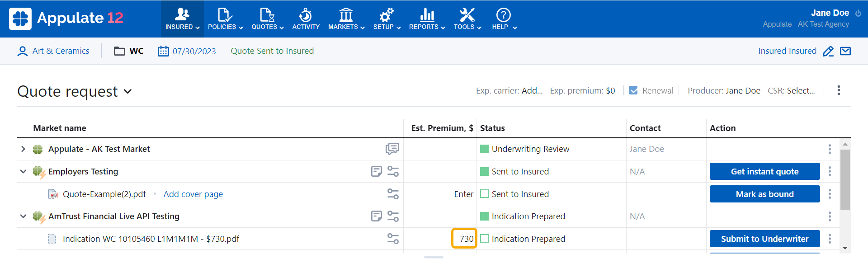Viewport: 868px width, 268px height.
Task: Click the three-dot menu beside CSR Select
Action: coord(839,90)
